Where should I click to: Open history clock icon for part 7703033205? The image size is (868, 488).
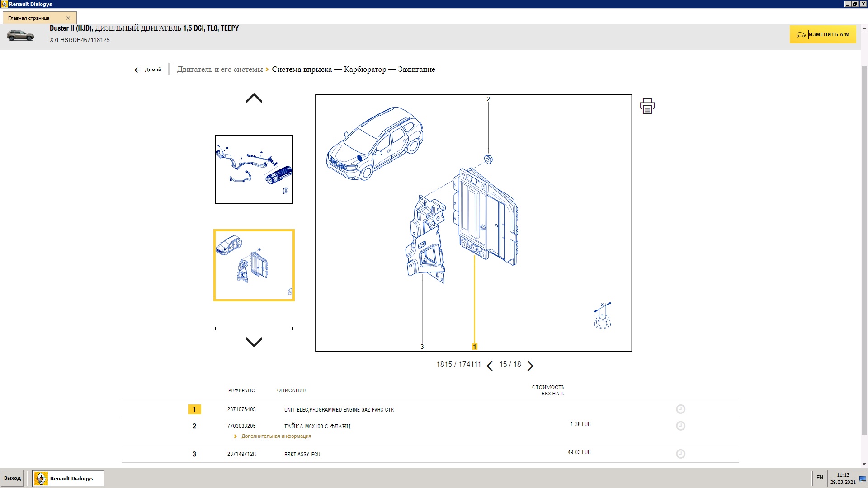point(680,426)
